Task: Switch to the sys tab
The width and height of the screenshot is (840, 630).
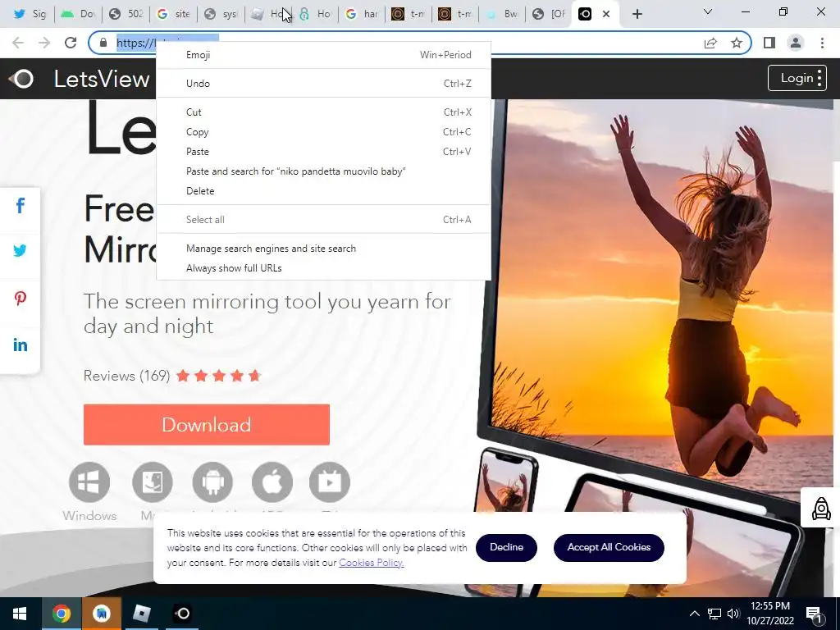Action: 221,14
